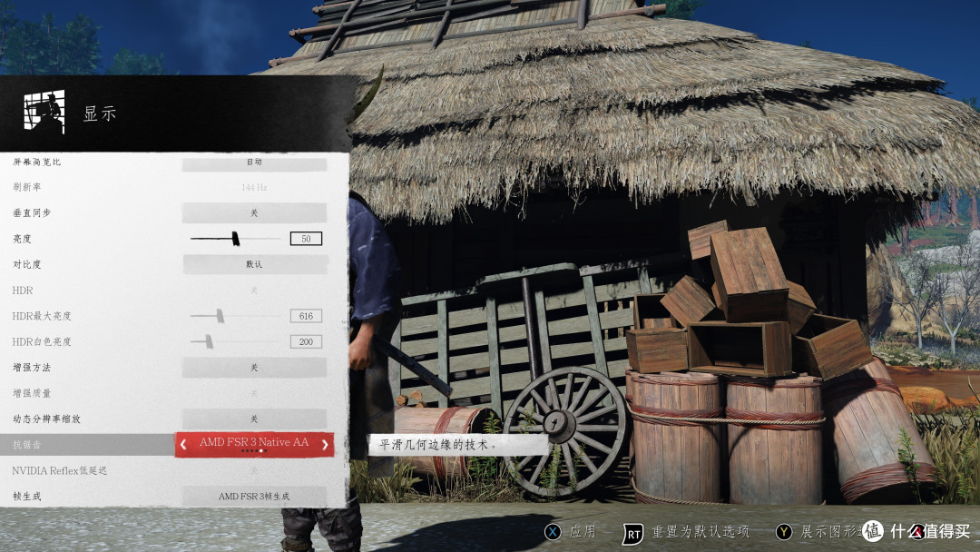Select the 垂直同步 row label
The height and width of the screenshot is (552, 980).
tap(32, 213)
